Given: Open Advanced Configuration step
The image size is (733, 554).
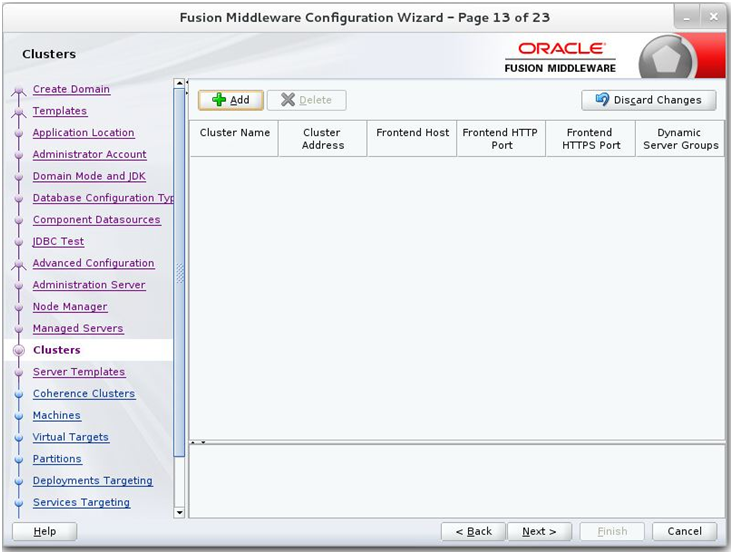Looking at the screenshot, I should coord(93,263).
